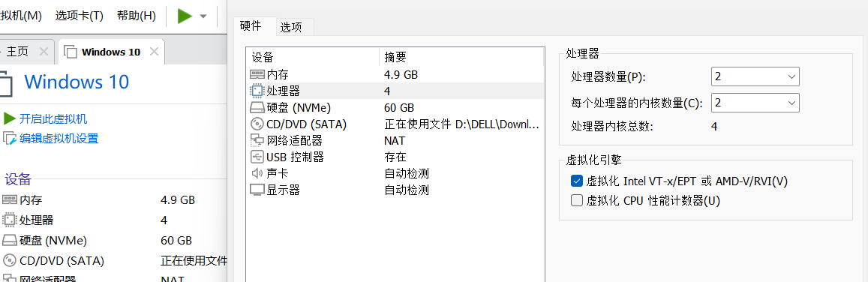Select the USB controller icon in device list
868x282 pixels.
(257, 157)
